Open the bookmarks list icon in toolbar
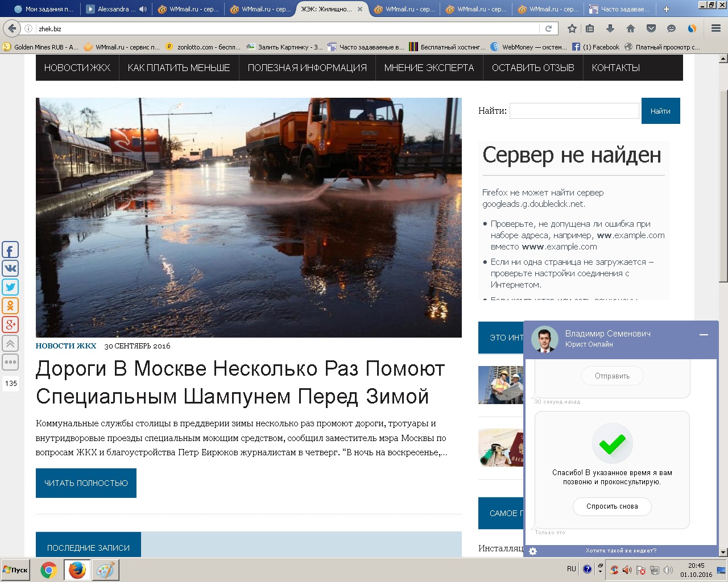Screen dimensions: 728x582 pyautogui.click(x=590, y=28)
